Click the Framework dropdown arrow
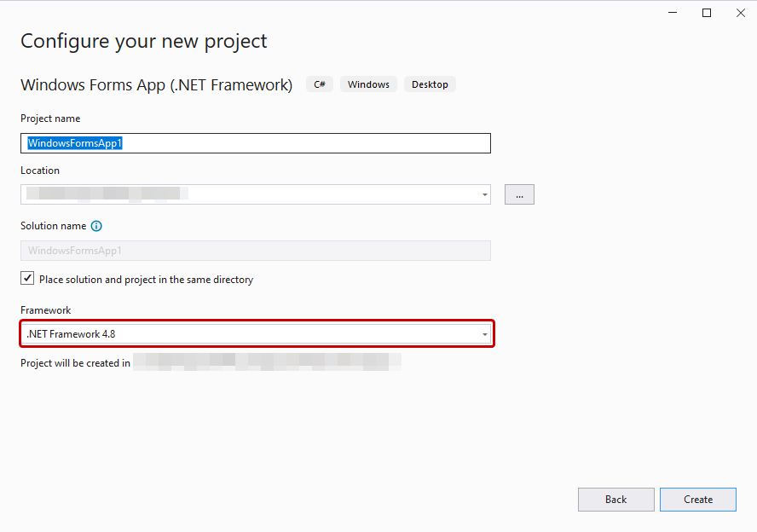757x532 pixels. click(485, 333)
